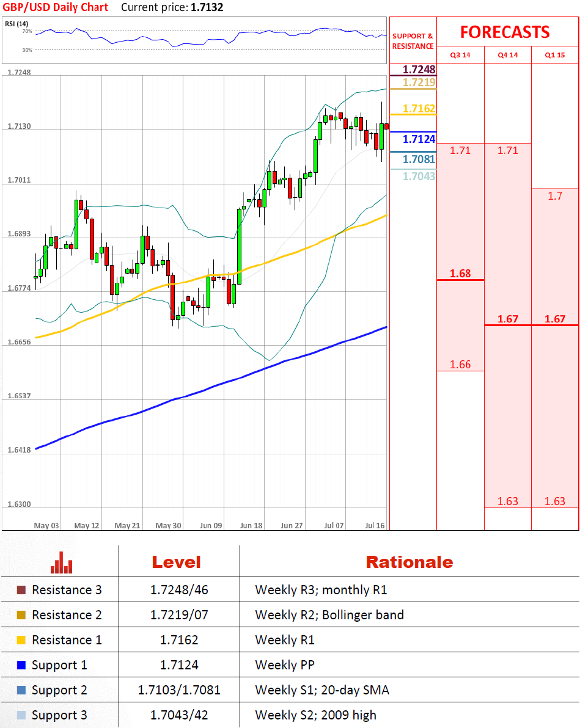The height and width of the screenshot is (728, 580).
Task: Click the 1.6656 price axis label
Action: click(x=19, y=342)
